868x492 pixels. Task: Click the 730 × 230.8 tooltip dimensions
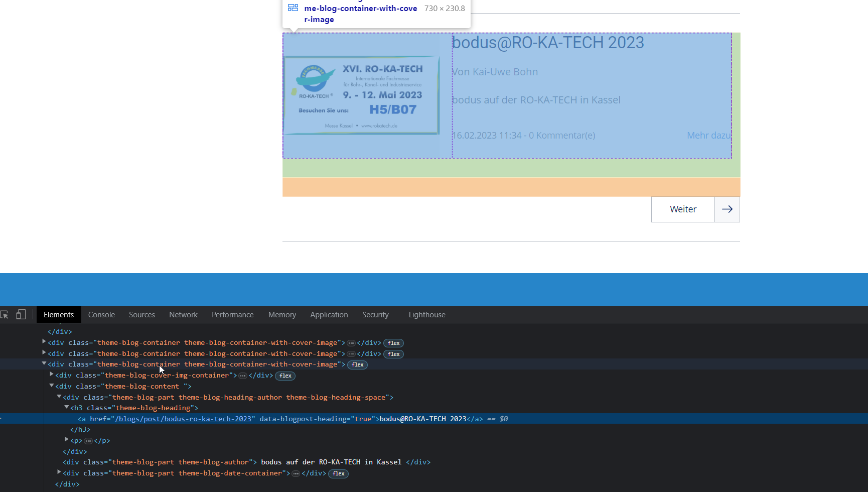tap(445, 9)
